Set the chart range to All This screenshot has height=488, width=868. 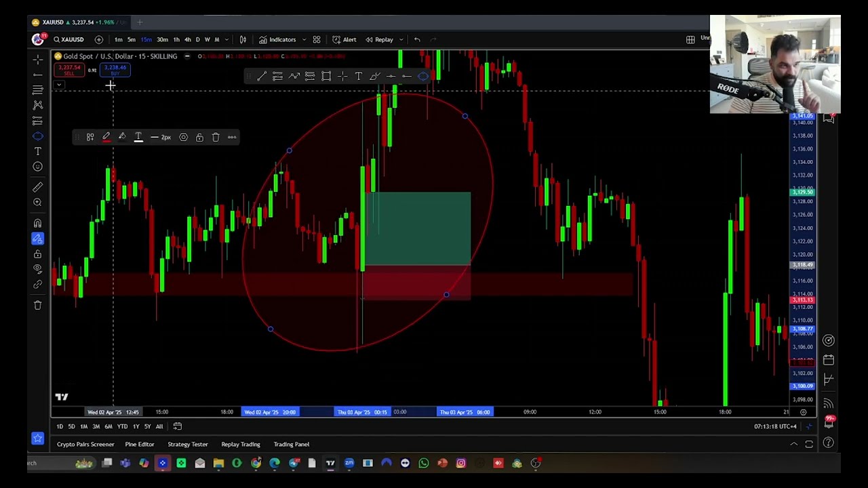point(159,426)
